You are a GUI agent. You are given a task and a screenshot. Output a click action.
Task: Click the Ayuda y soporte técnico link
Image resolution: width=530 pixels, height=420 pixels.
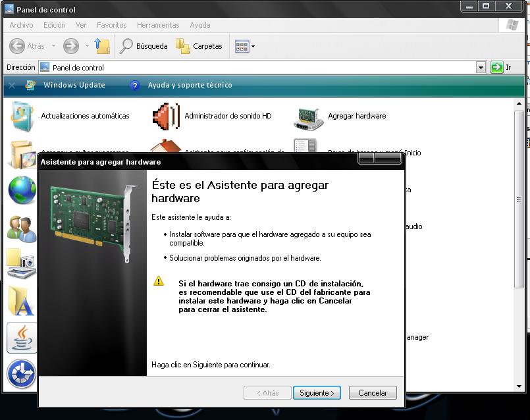pyautogui.click(x=190, y=85)
